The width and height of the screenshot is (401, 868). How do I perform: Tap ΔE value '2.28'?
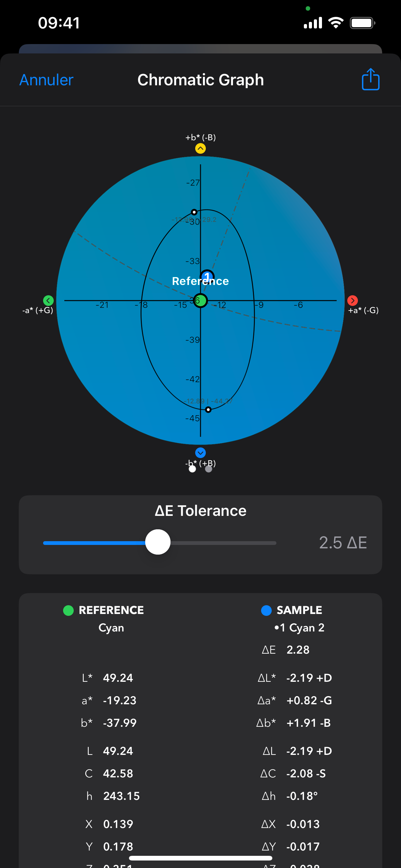point(298,649)
